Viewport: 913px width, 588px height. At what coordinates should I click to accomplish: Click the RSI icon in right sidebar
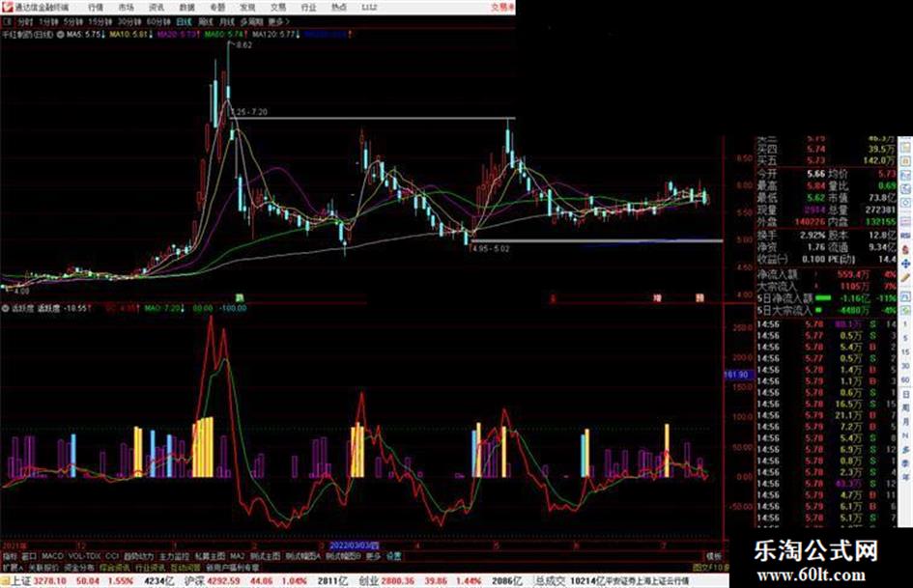coord(906,236)
